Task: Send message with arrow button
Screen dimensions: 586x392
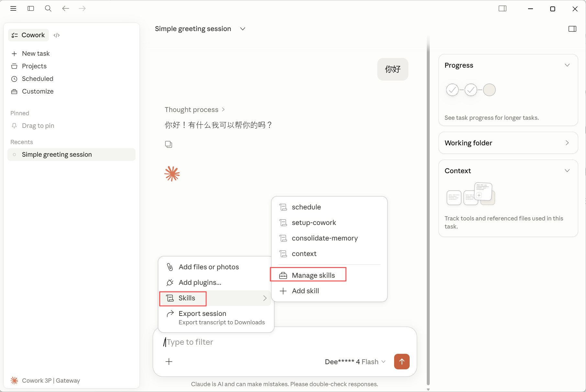Action: pyautogui.click(x=402, y=362)
